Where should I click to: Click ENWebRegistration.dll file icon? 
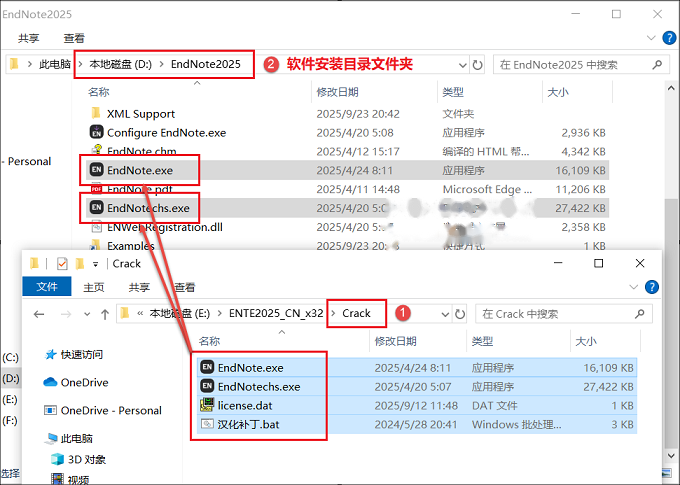pyautogui.click(x=96, y=226)
